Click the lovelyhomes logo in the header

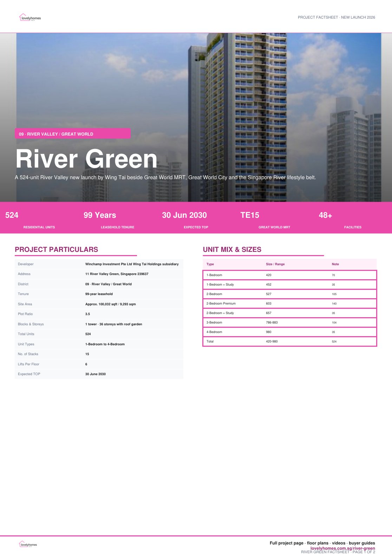30,18
